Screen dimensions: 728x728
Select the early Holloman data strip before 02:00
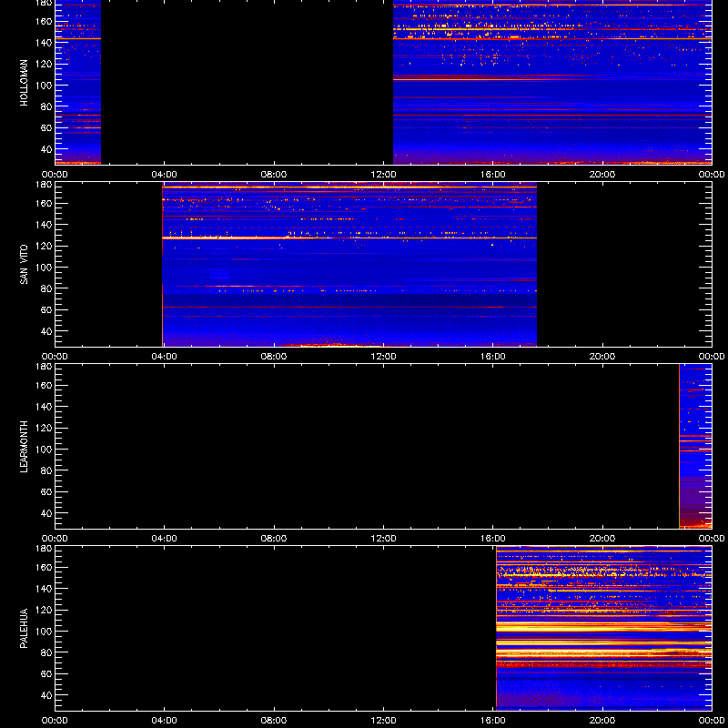tap(78, 82)
